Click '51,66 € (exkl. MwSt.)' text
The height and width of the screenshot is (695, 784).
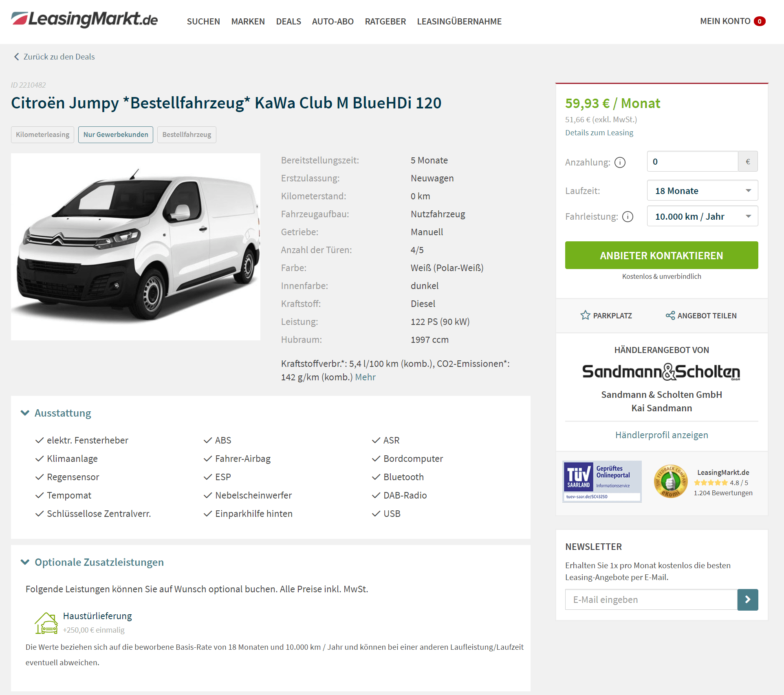pyautogui.click(x=601, y=119)
